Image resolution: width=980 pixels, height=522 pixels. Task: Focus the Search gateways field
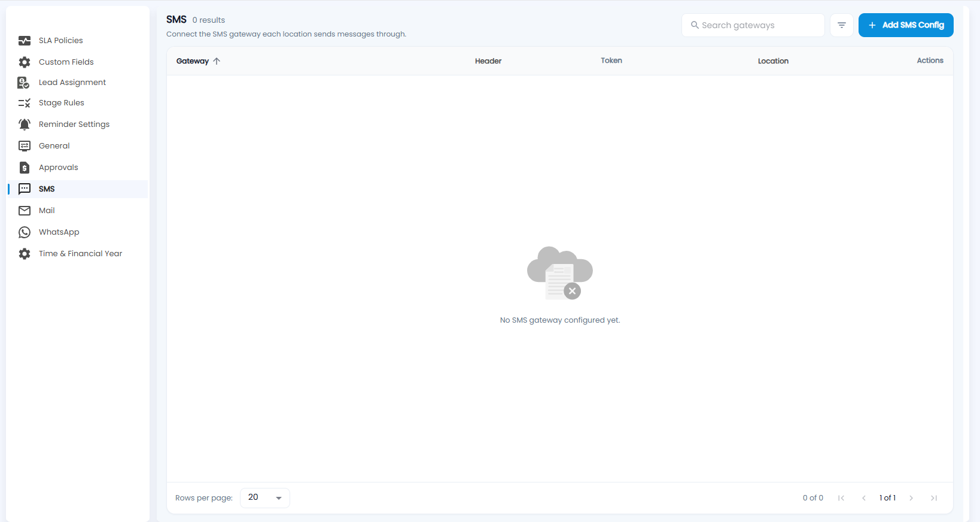[x=753, y=25]
